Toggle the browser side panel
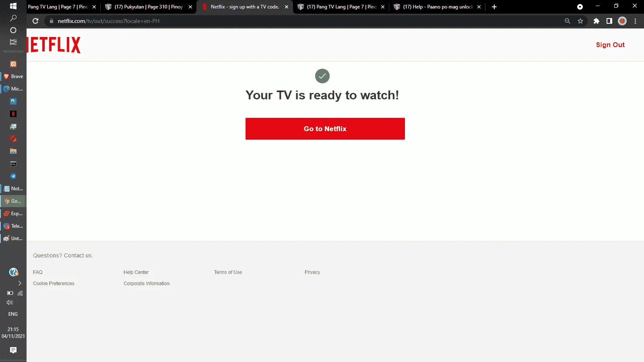 click(609, 21)
